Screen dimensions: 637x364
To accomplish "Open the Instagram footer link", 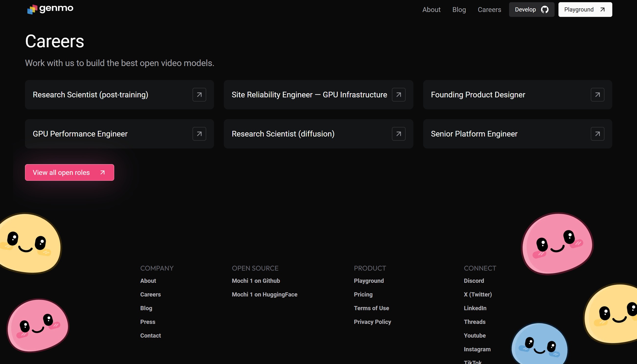I will click(477, 349).
